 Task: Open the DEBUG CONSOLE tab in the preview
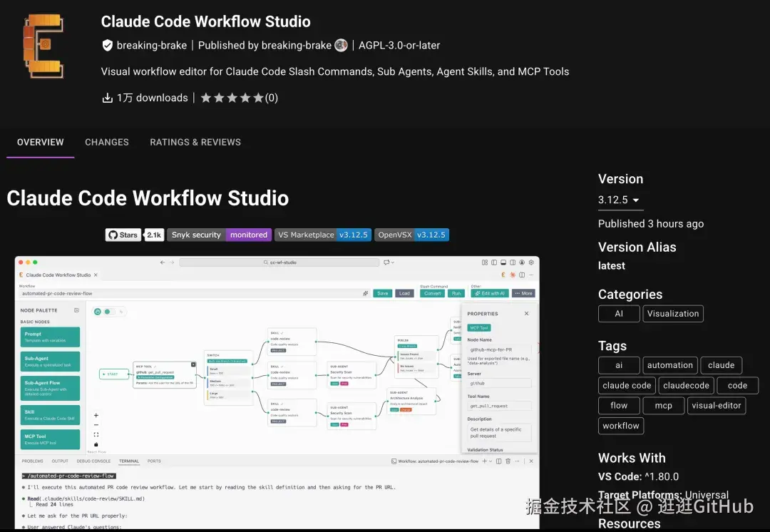coord(93,461)
